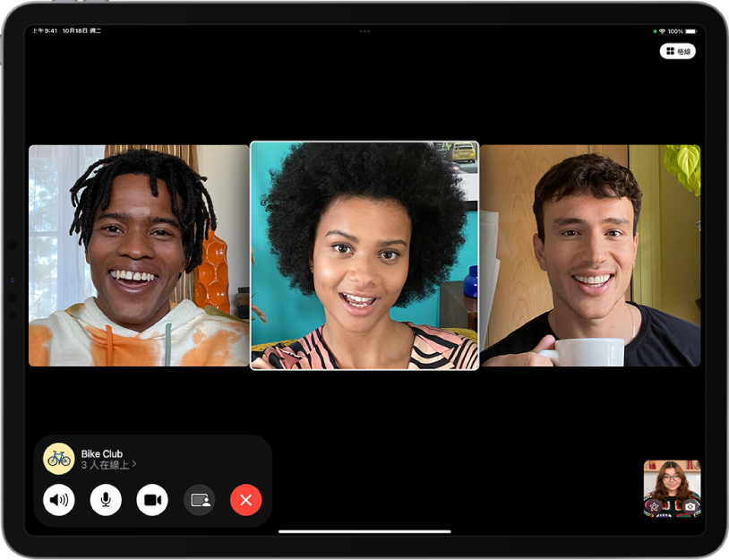This screenshot has width=729, height=560.
Task: Turn off your video camera
Action: [152, 499]
